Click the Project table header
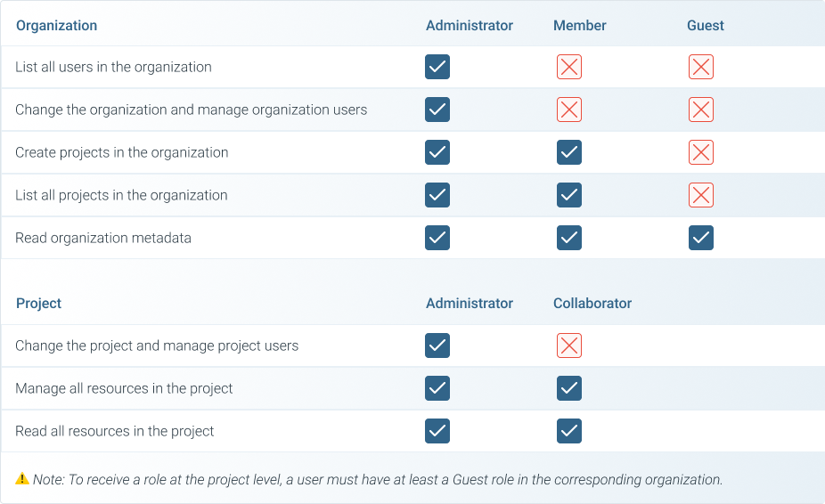This screenshot has height=504, width=825. [38, 303]
